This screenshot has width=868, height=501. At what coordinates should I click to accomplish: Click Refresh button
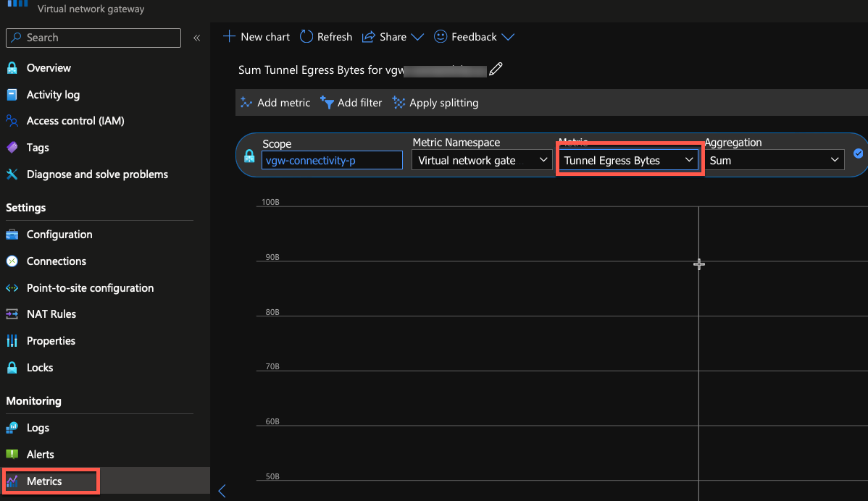pos(326,37)
